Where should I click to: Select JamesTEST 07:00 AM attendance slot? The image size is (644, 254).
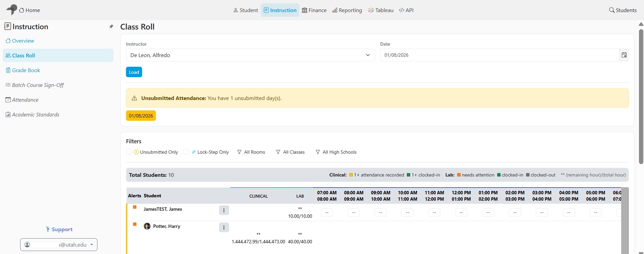click(x=327, y=212)
